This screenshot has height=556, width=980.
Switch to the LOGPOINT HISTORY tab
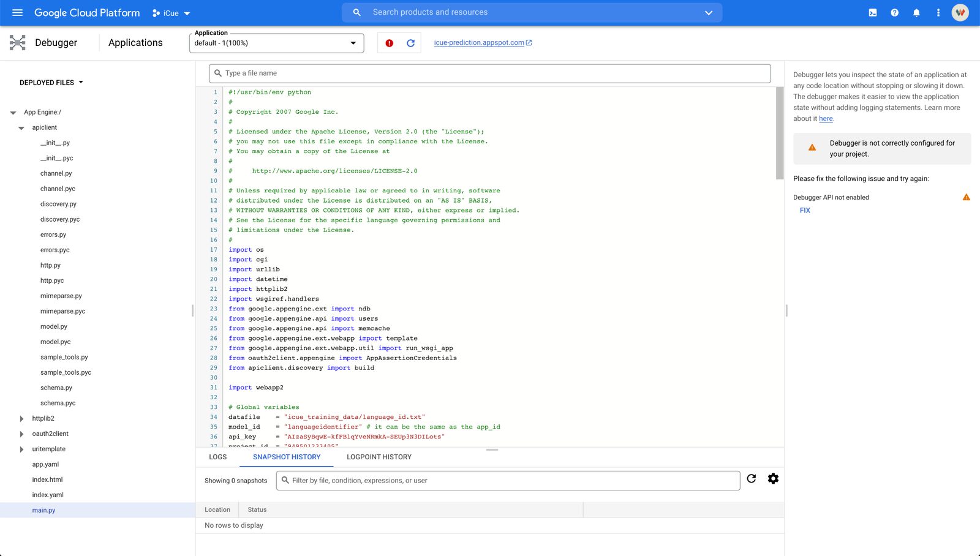click(x=379, y=457)
